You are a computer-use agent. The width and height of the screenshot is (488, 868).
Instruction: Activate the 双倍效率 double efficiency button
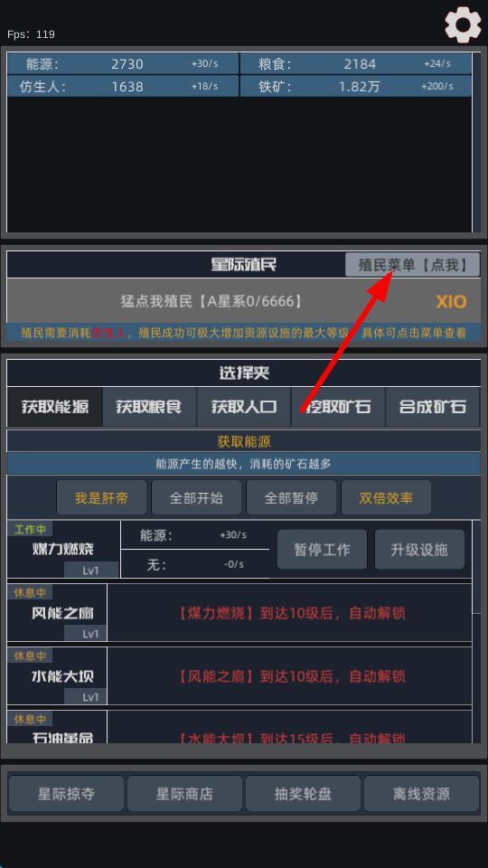386,497
